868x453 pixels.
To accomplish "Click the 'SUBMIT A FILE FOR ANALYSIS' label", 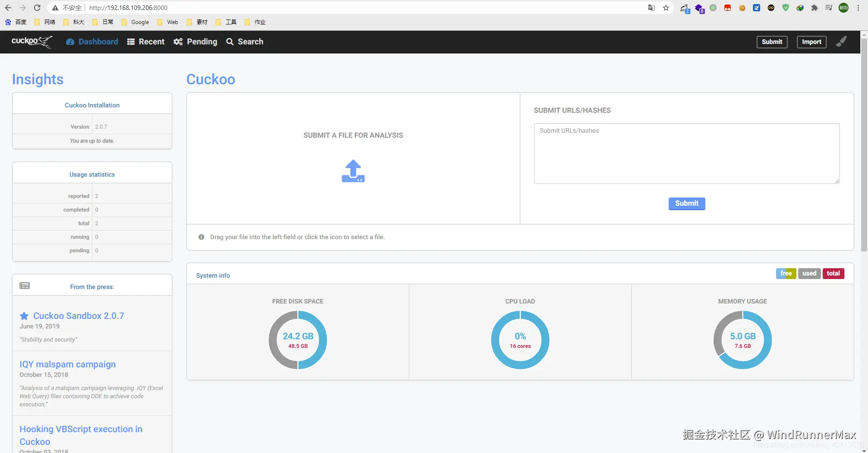I will 353,135.
